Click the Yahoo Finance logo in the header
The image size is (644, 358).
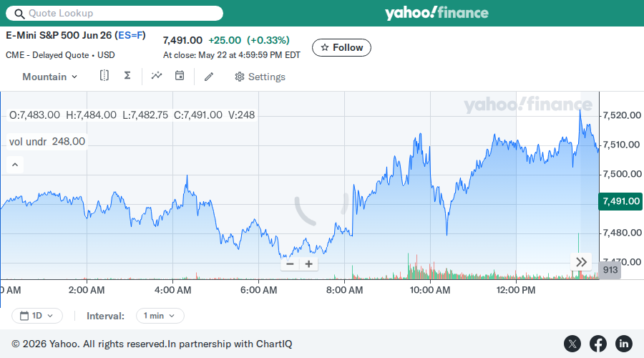click(436, 13)
